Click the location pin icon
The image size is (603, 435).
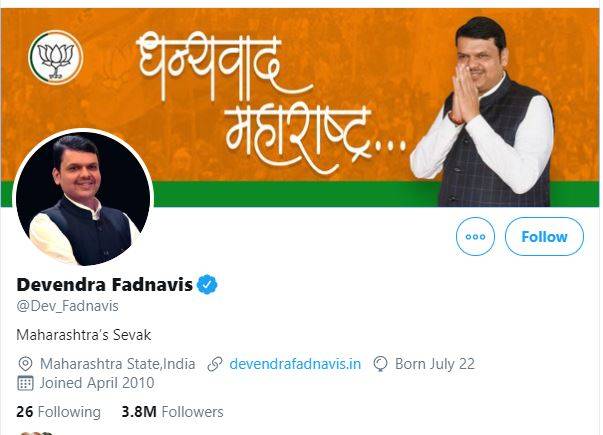tap(25, 364)
